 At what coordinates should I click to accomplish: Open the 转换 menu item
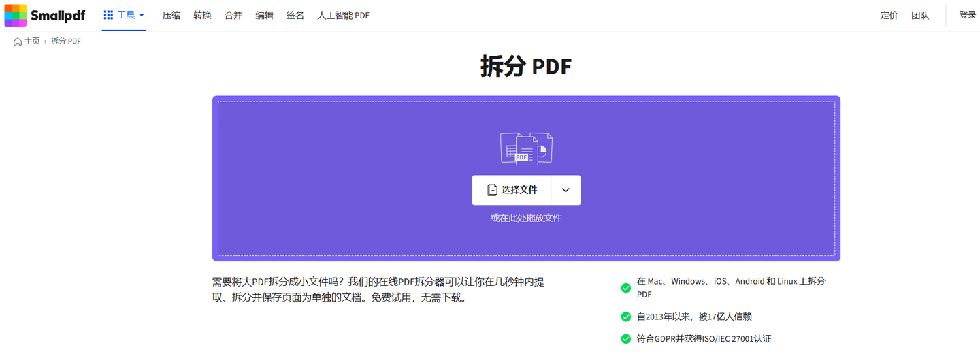[x=203, y=15]
